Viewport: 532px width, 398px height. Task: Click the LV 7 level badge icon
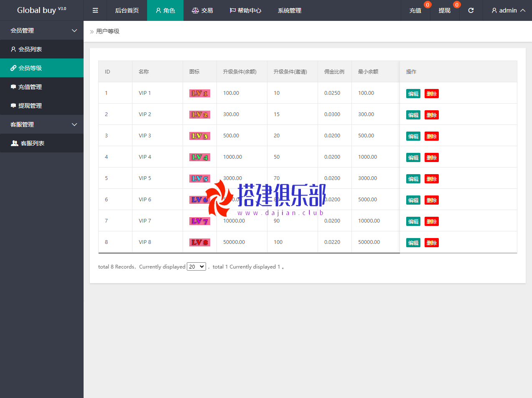(x=200, y=221)
